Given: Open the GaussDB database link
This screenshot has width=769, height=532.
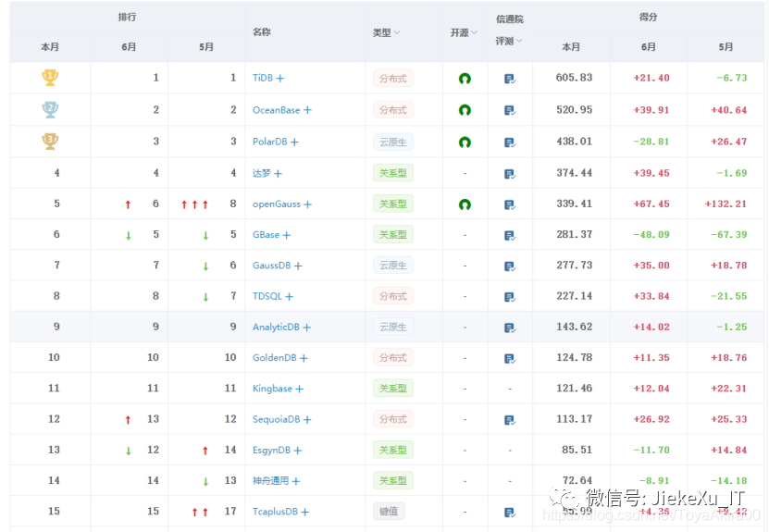Looking at the screenshot, I should coord(272,266).
